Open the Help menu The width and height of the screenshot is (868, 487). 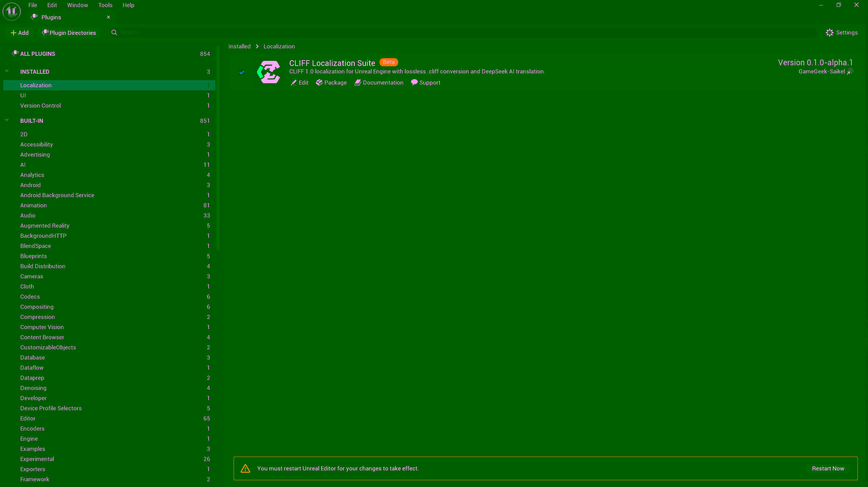(128, 5)
